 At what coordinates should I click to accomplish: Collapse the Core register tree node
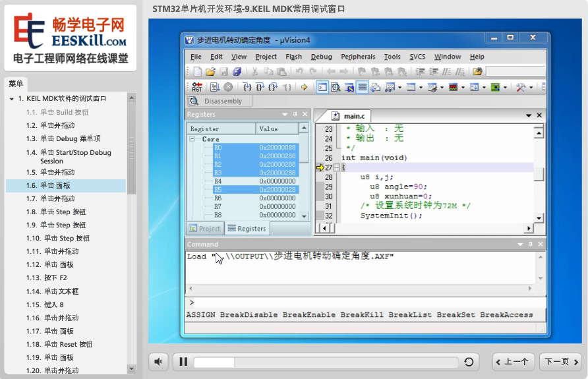[192, 138]
